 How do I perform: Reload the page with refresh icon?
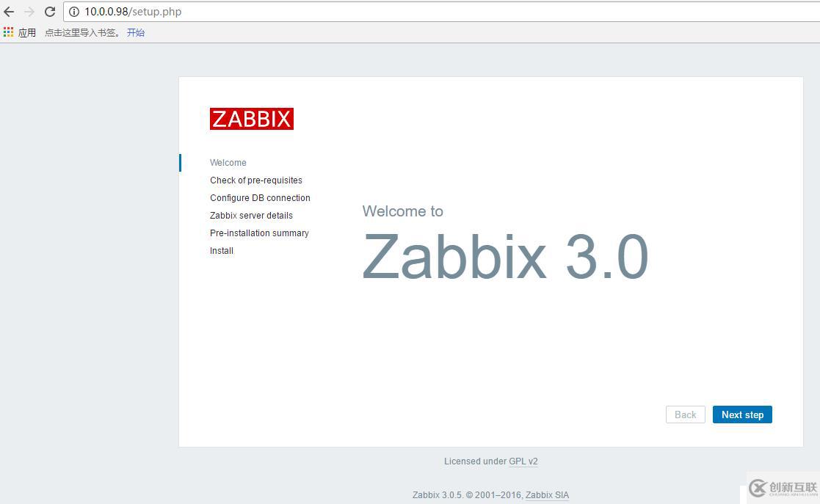pyautogui.click(x=50, y=12)
